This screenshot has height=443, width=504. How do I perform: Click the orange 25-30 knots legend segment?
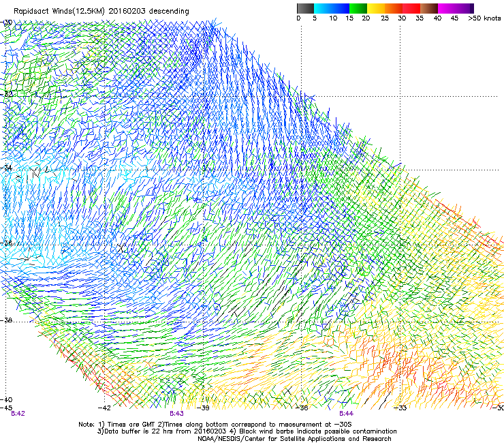point(394,8)
